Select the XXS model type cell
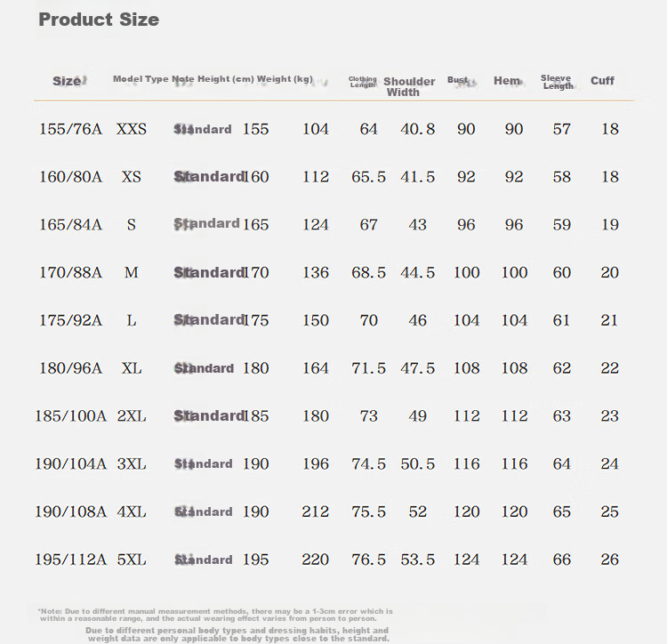 pyautogui.click(x=131, y=129)
